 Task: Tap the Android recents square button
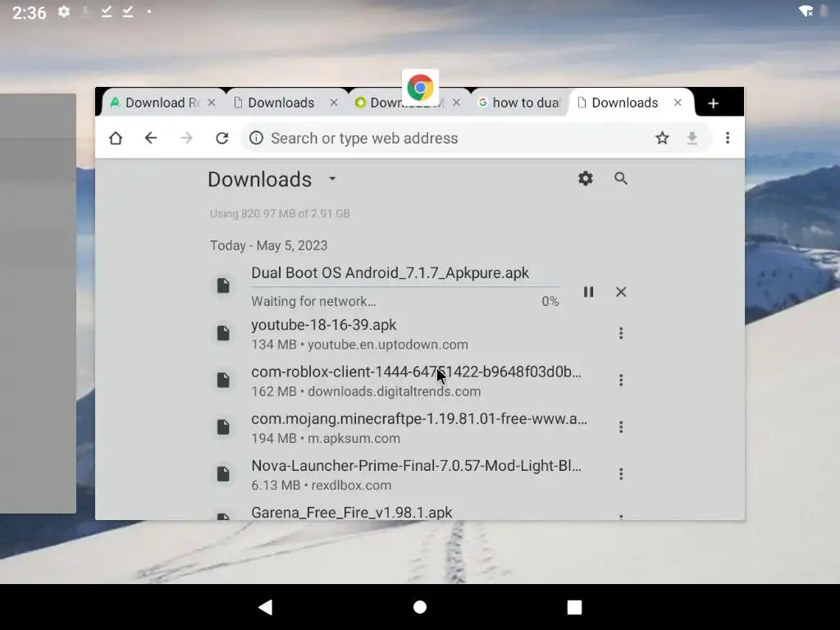574,607
